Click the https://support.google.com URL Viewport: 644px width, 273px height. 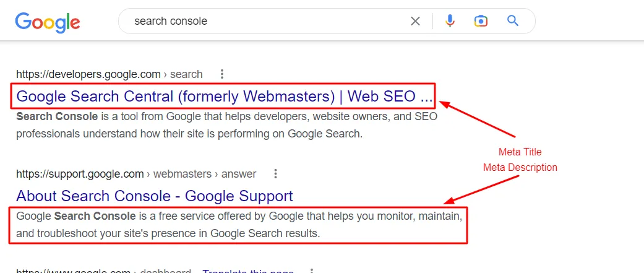tap(80, 174)
